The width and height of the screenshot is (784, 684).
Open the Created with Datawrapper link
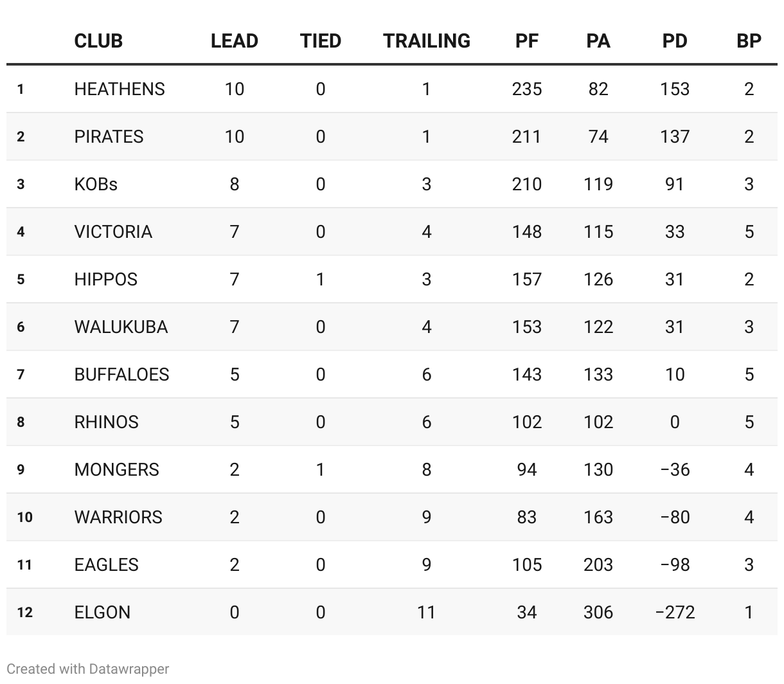[88, 669]
